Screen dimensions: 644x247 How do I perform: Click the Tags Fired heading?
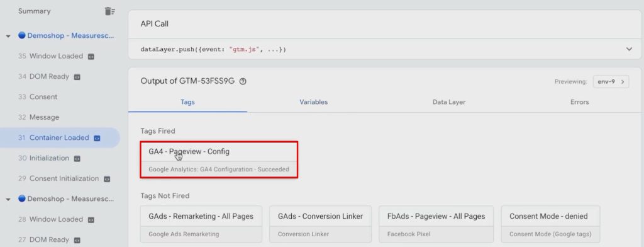pos(158,131)
